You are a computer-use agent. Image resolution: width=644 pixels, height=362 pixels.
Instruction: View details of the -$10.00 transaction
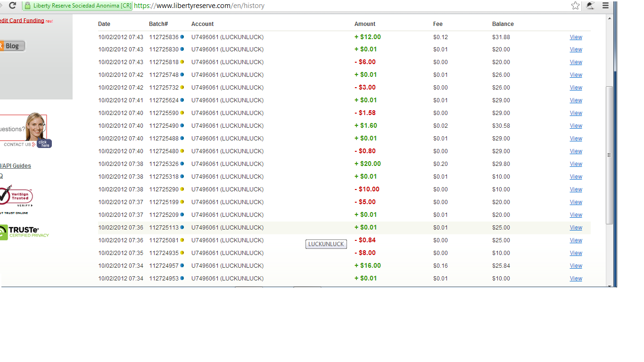point(576,189)
